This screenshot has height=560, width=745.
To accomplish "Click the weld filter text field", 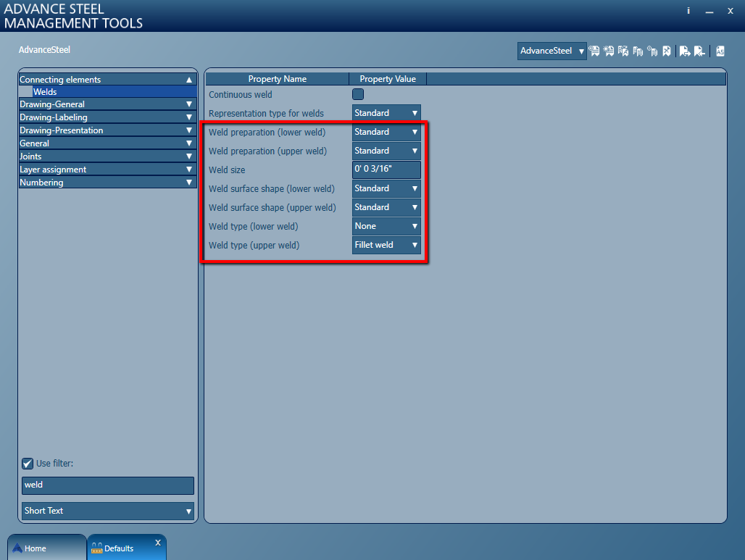I will click(x=107, y=485).
